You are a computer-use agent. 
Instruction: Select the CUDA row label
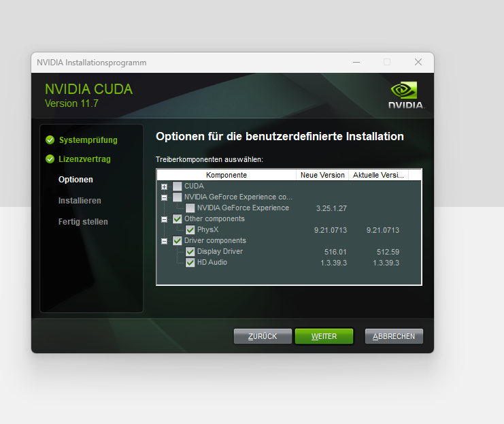pyautogui.click(x=194, y=186)
